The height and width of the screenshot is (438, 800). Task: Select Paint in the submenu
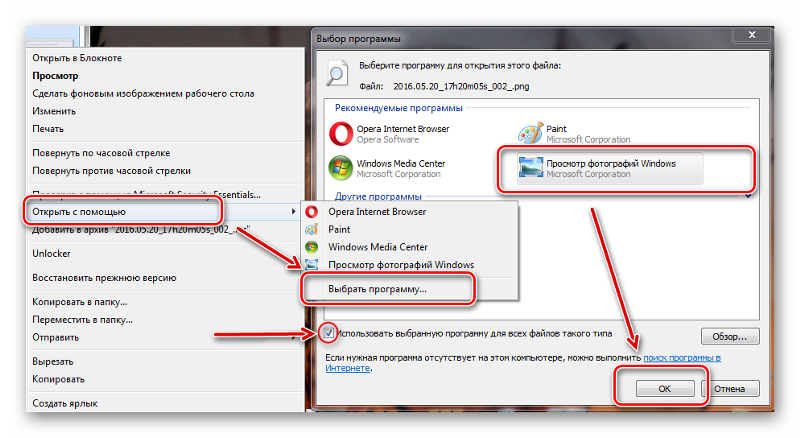pos(339,229)
